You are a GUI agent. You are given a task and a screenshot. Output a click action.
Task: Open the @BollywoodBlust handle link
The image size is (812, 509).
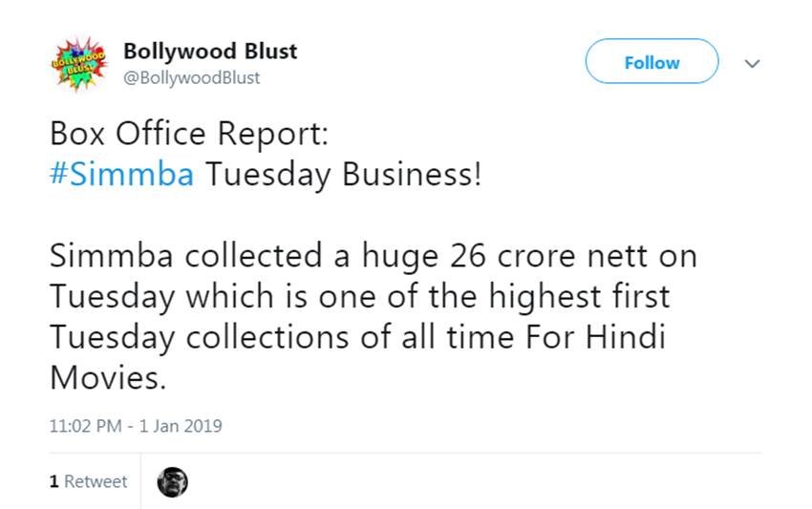pyautogui.click(x=192, y=77)
